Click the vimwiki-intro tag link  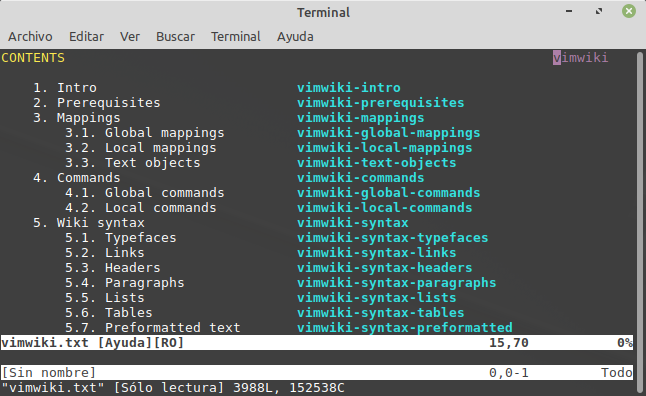coord(349,88)
